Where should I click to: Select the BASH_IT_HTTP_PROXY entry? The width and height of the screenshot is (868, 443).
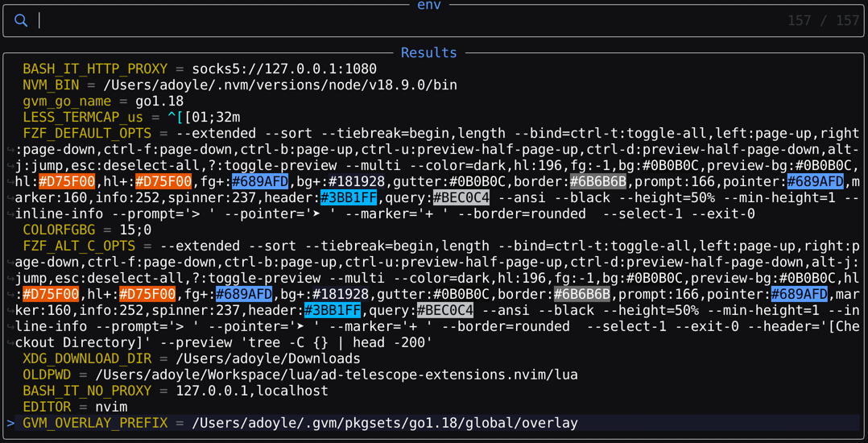(95, 69)
